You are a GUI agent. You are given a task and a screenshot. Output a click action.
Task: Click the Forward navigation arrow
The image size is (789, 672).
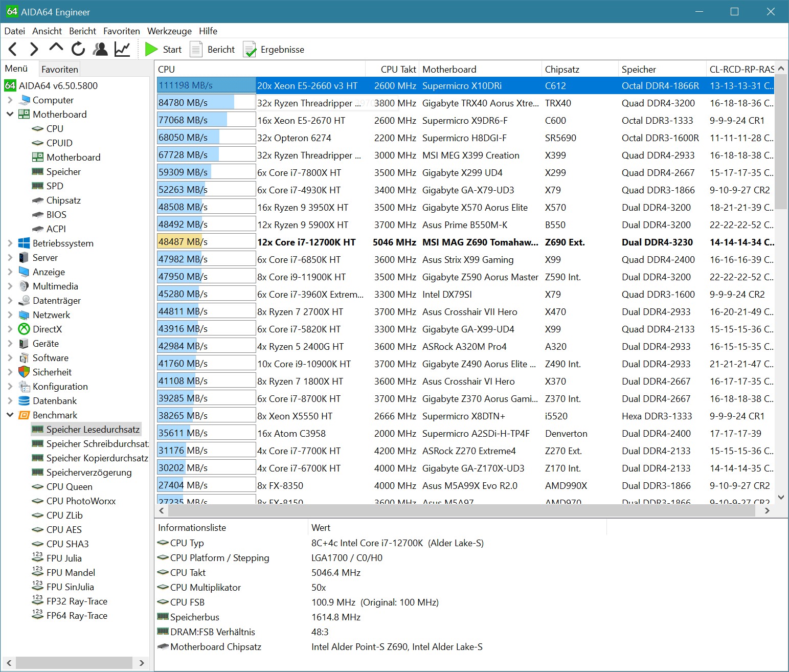[34, 49]
